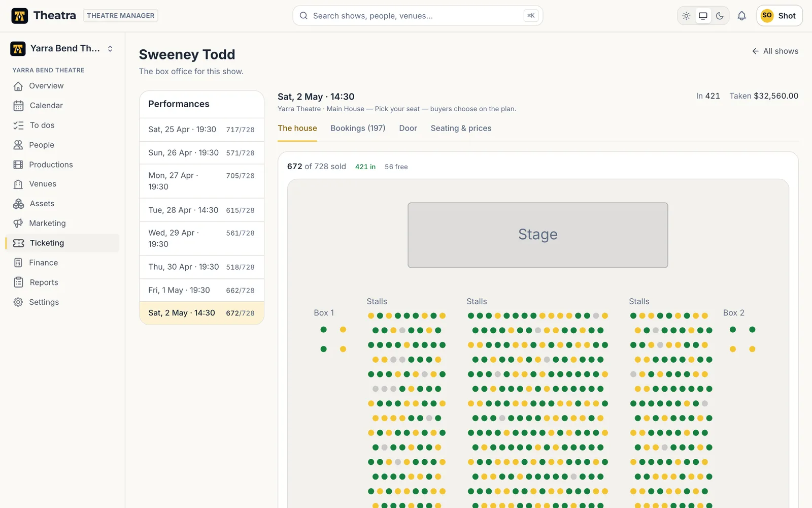Select the Fri, 1 May 19:30 performance
The image size is (812, 508).
(201, 291)
